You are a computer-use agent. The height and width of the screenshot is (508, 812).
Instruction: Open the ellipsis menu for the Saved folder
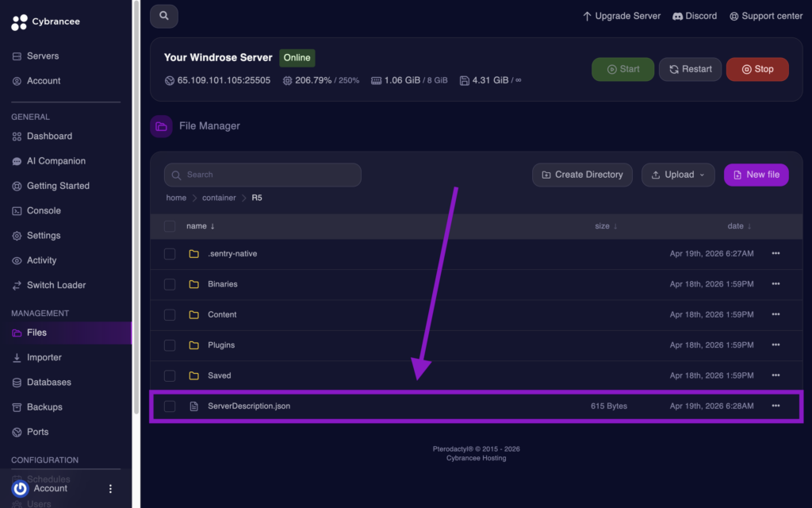[x=776, y=375]
